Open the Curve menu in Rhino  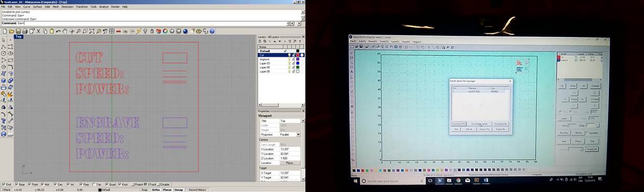point(27,7)
